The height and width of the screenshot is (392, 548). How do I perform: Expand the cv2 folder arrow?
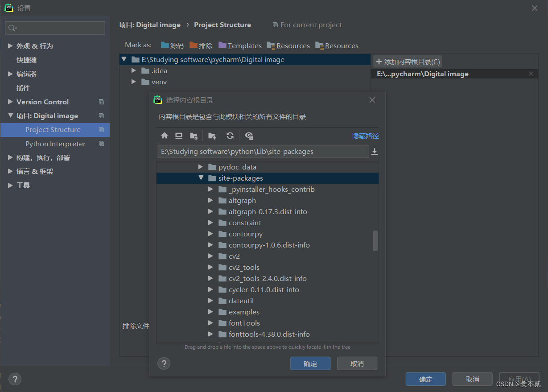click(x=211, y=256)
